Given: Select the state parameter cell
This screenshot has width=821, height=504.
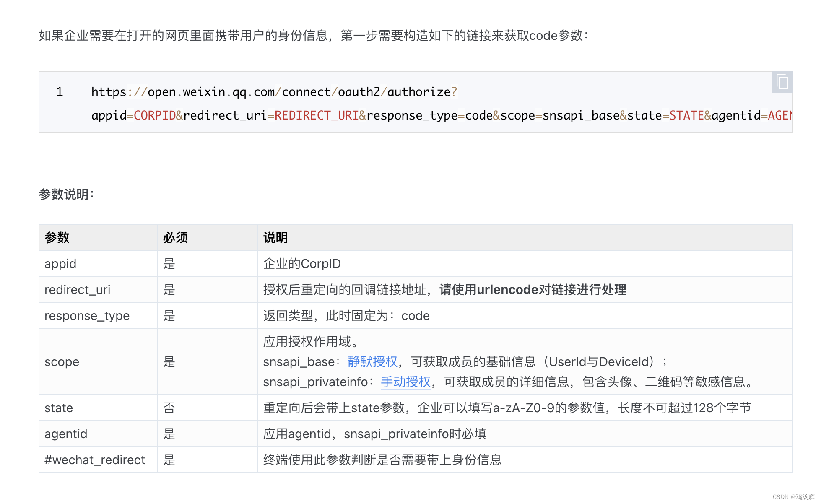Looking at the screenshot, I should 59,408.
